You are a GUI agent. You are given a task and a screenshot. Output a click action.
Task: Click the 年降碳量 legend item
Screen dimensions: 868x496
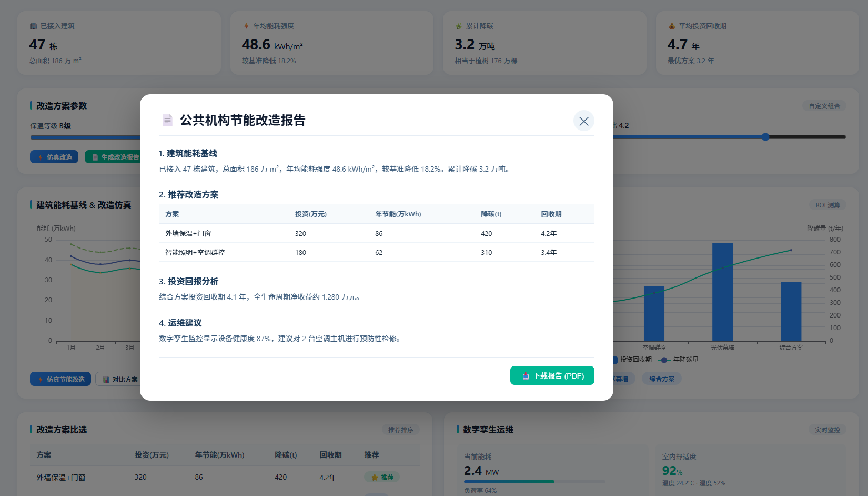pyautogui.click(x=679, y=360)
